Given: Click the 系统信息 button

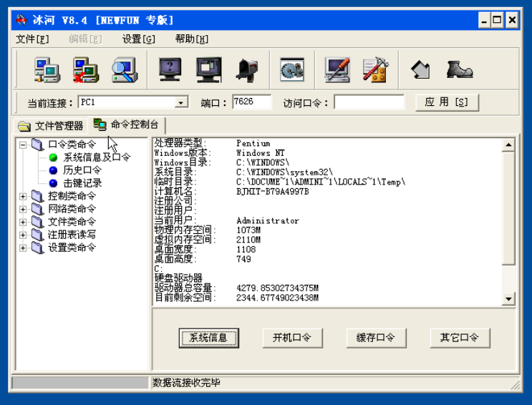Looking at the screenshot, I should (x=208, y=338).
